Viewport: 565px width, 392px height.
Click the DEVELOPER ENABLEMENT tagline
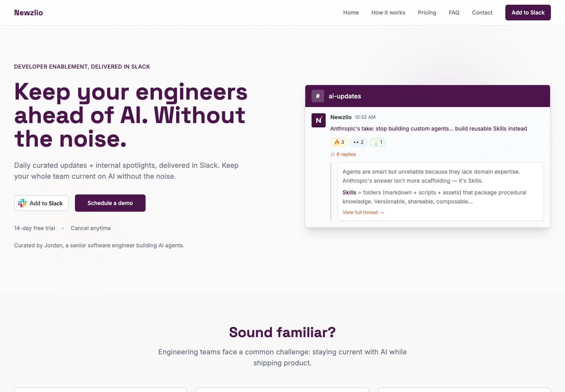pos(82,67)
